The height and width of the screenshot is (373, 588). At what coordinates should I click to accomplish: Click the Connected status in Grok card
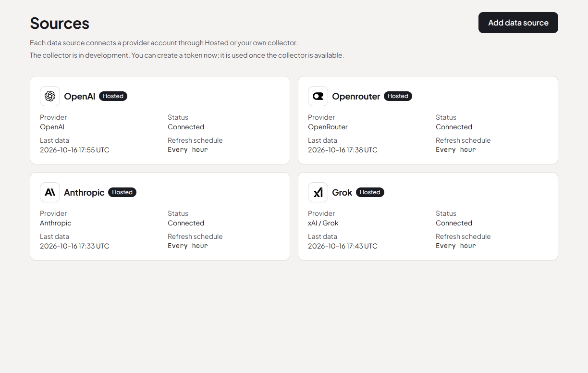coord(454,223)
